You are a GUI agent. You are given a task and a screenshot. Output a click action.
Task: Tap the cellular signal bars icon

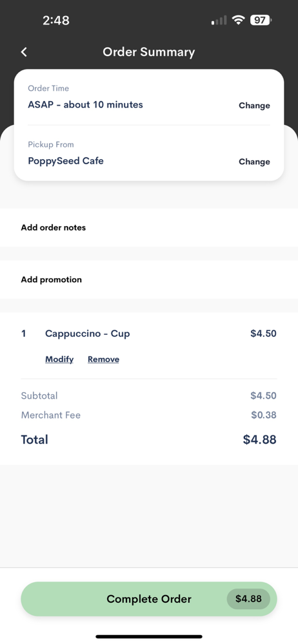(219, 21)
